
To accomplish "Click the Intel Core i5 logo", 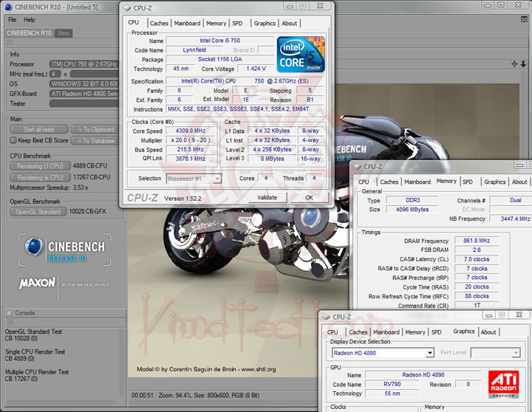I will pyautogui.click(x=300, y=53).
